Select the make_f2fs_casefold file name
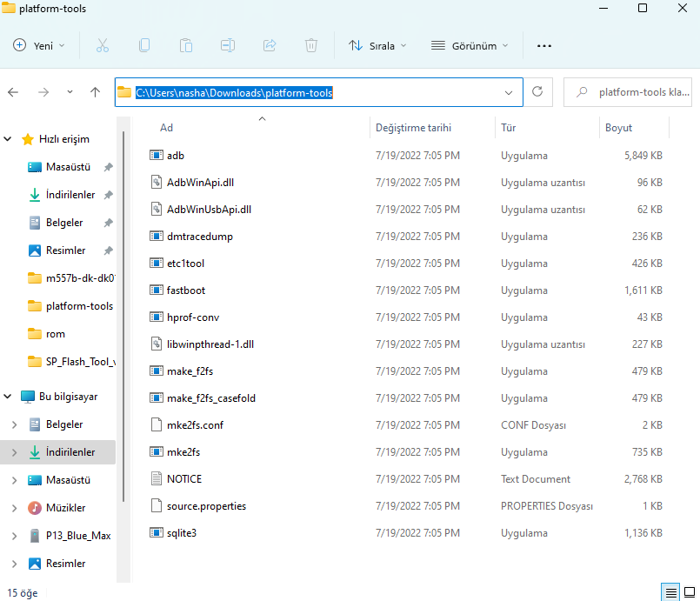Viewport: 700px width, 601px height. (x=211, y=398)
